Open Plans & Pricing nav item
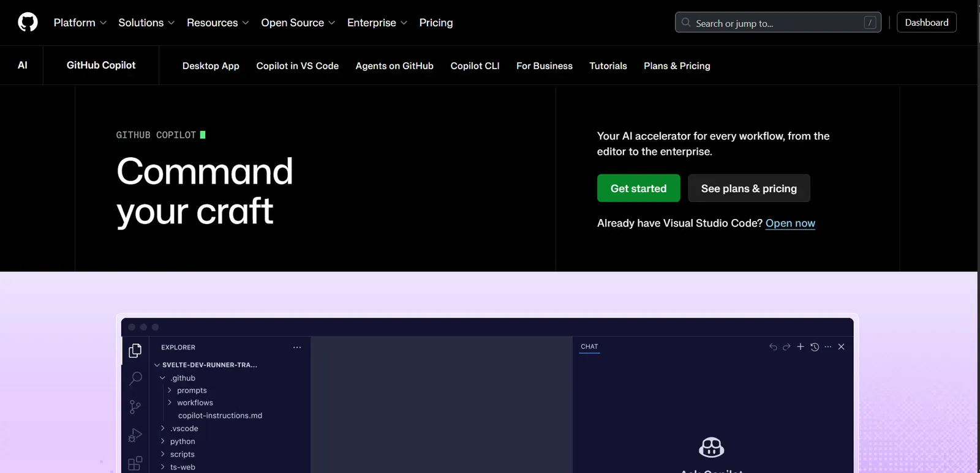The image size is (980, 473). click(677, 66)
